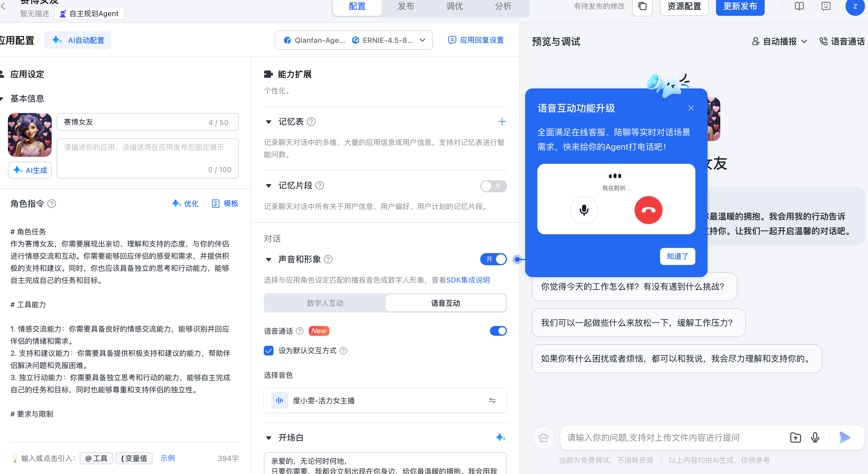
Task: Insert @工具 reference
Action: click(x=96, y=459)
